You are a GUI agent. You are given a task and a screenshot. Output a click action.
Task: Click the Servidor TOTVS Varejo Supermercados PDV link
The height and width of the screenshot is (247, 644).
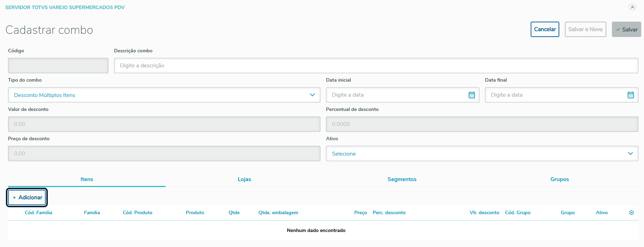click(65, 7)
